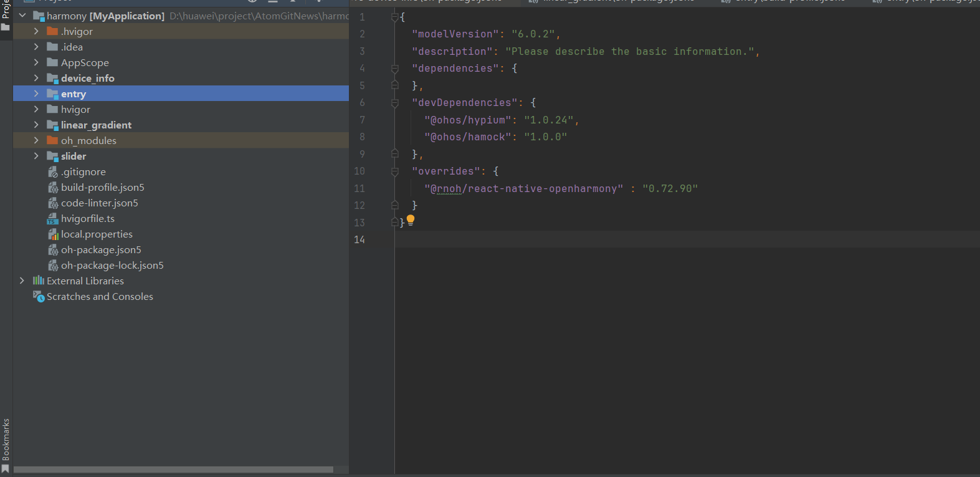The image size is (980, 477).
Task: Click the oh-package-lock.json5 file icon
Action: point(53,265)
